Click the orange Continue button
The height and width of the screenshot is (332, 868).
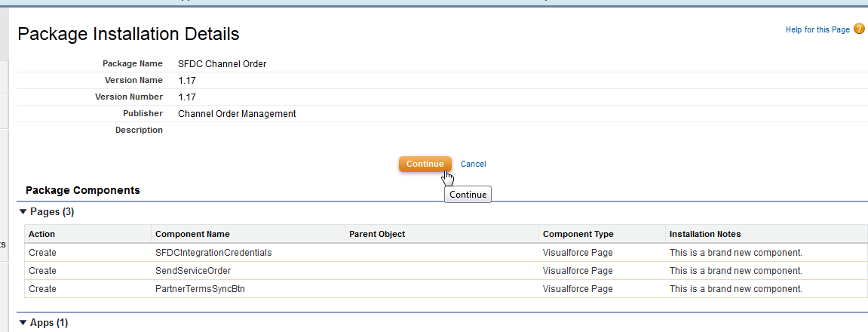click(x=425, y=164)
